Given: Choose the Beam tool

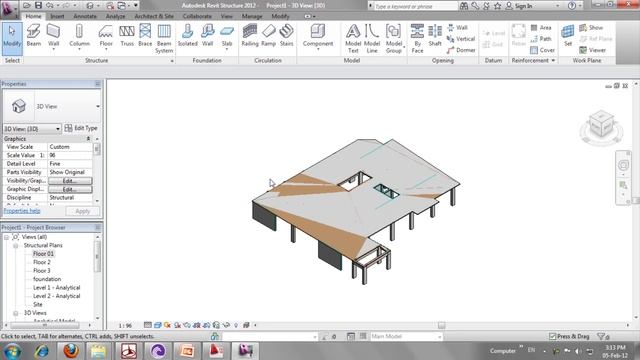Looking at the screenshot, I should [34, 36].
